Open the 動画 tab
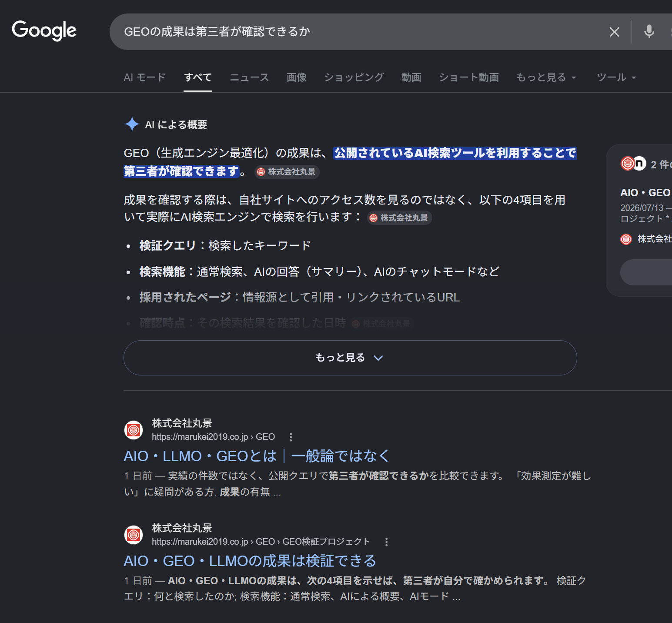Screen dimensions: 672x623 click(x=411, y=77)
